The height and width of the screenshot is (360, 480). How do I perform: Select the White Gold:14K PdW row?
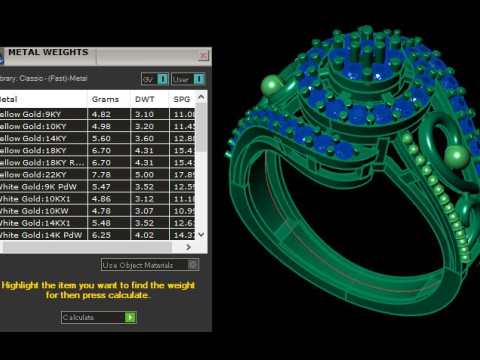(97, 235)
